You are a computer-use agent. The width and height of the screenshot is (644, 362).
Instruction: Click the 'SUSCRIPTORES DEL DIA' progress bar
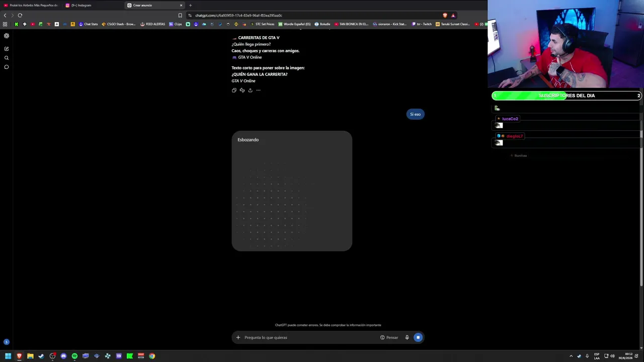tap(567, 96)
